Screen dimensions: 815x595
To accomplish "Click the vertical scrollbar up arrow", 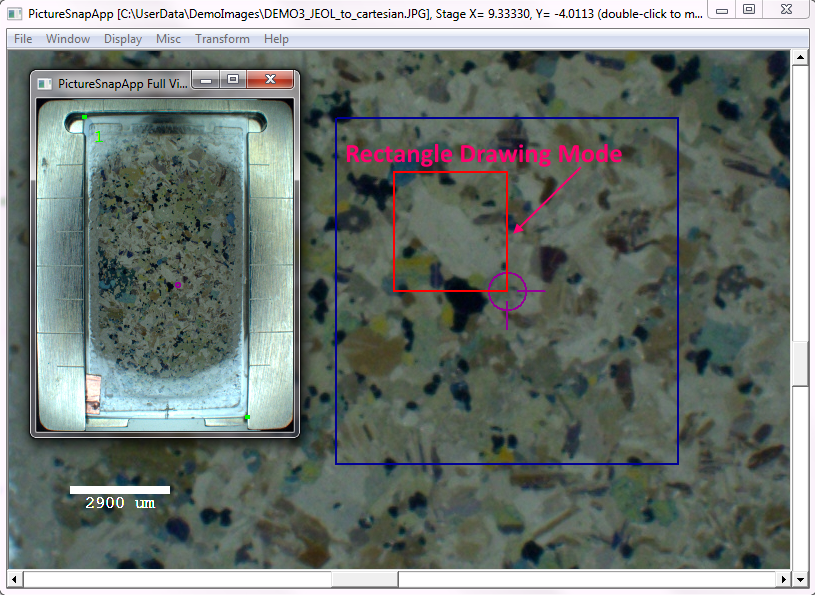I will click(800, 58).
